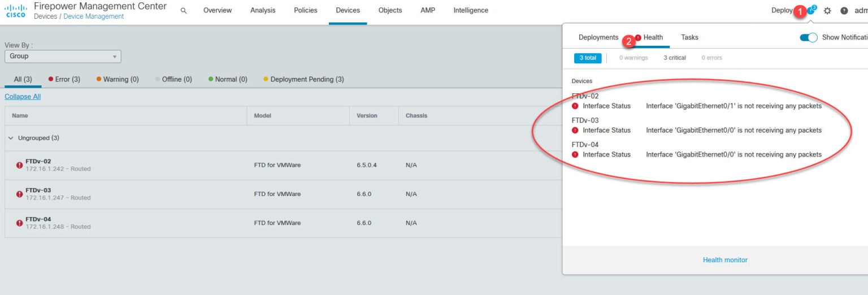Select the Deployment Pending (3) filter tab

coord(303,79)
